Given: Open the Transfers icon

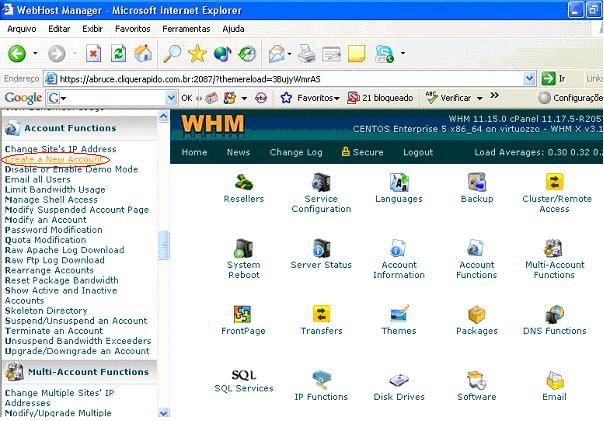Looking at the screenshot, I should point(321,315).
